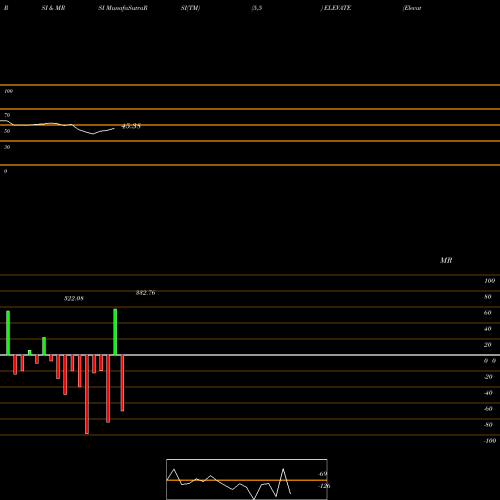
Task: Click the '-20' MR axis label
Action: (488, 377)
